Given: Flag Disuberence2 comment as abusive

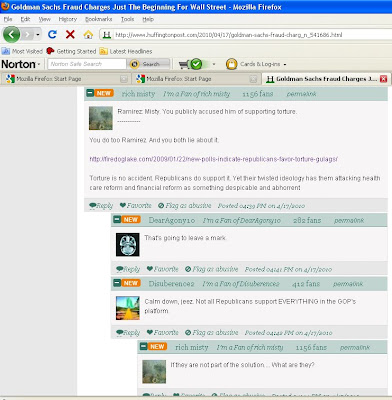Looking at the screenshot, I should pos(212,332).
